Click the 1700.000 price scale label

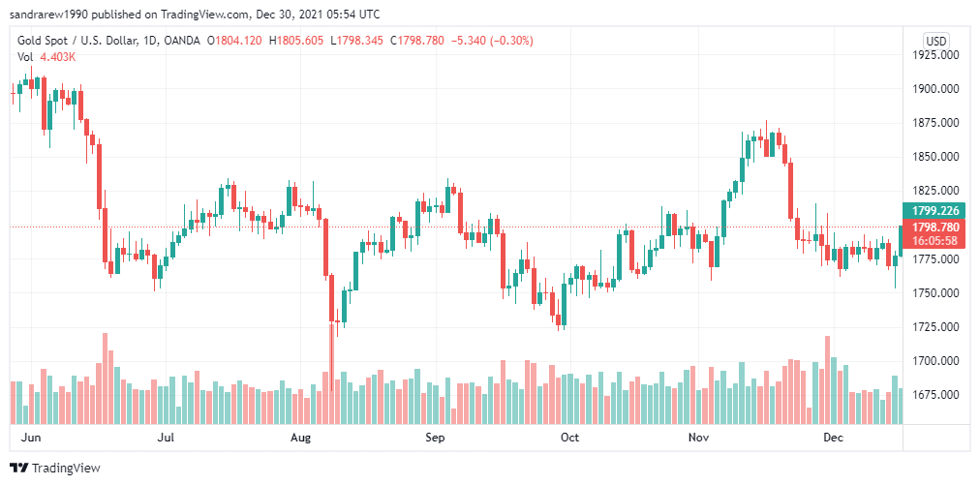(934, 361)
